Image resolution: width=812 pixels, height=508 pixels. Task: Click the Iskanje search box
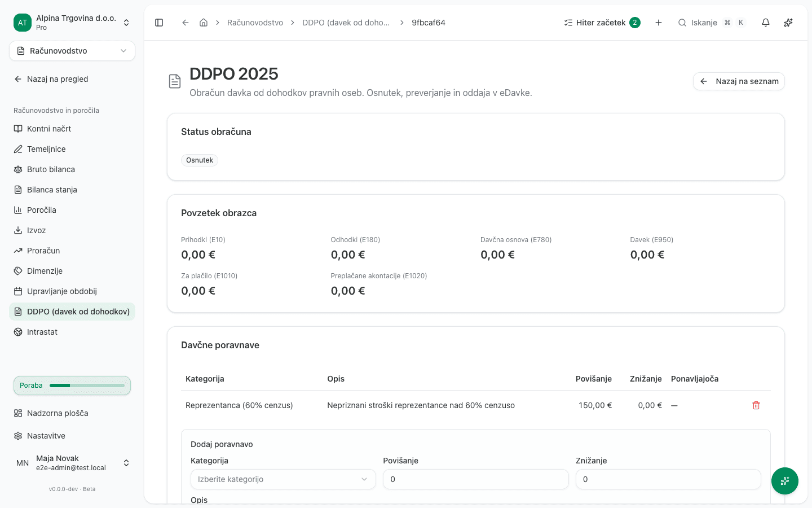pyautogui.click(x=712, y=23)
